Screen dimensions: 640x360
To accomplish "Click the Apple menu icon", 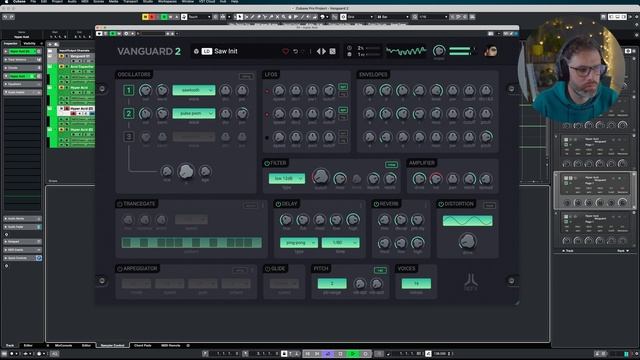I will [x=7, y=2].
